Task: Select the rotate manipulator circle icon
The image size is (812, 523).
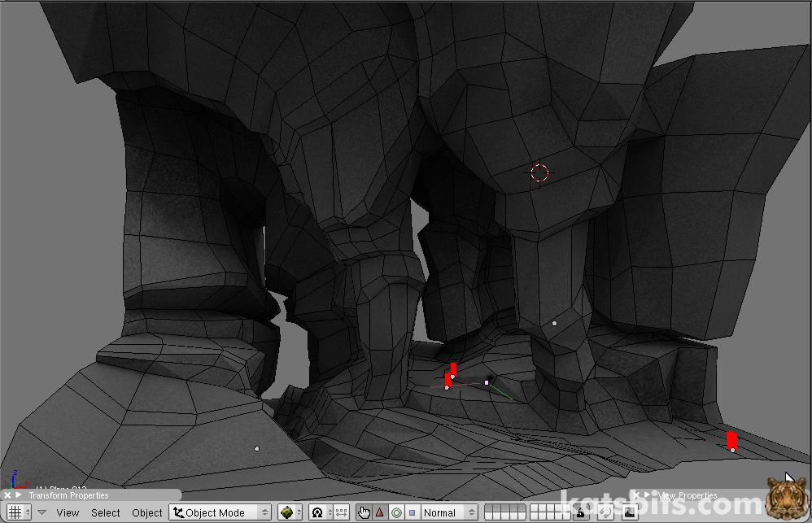Action: pyautogui.click(x=396, y=512)
